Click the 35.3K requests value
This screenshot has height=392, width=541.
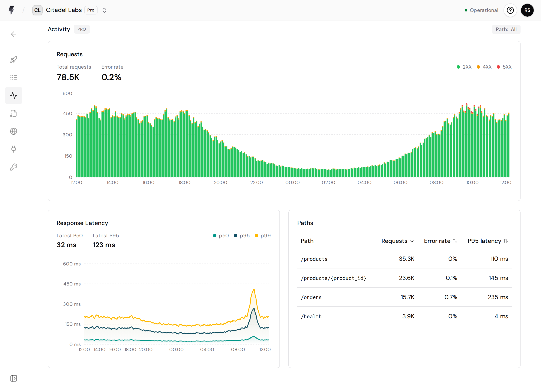pos(406,259)
